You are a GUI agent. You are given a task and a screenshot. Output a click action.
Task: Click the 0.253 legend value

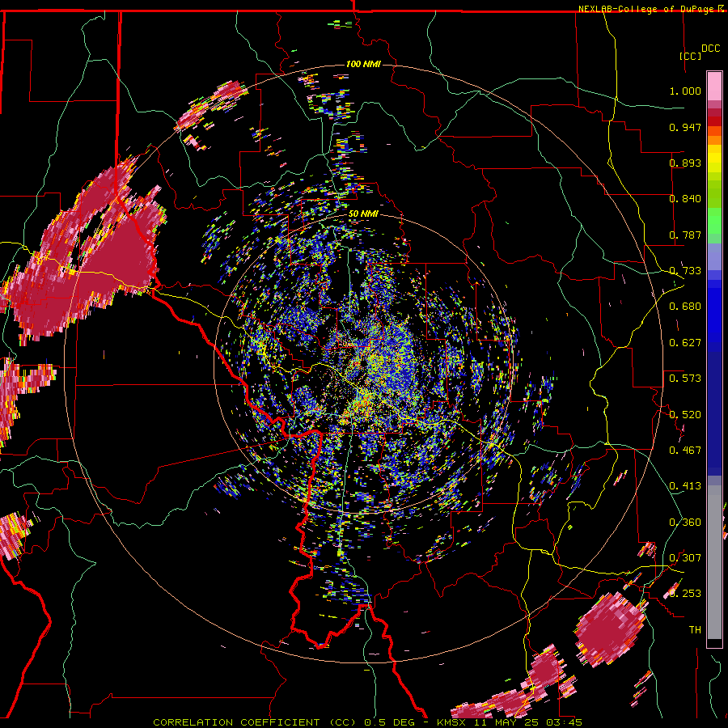(x=685, y=594)
